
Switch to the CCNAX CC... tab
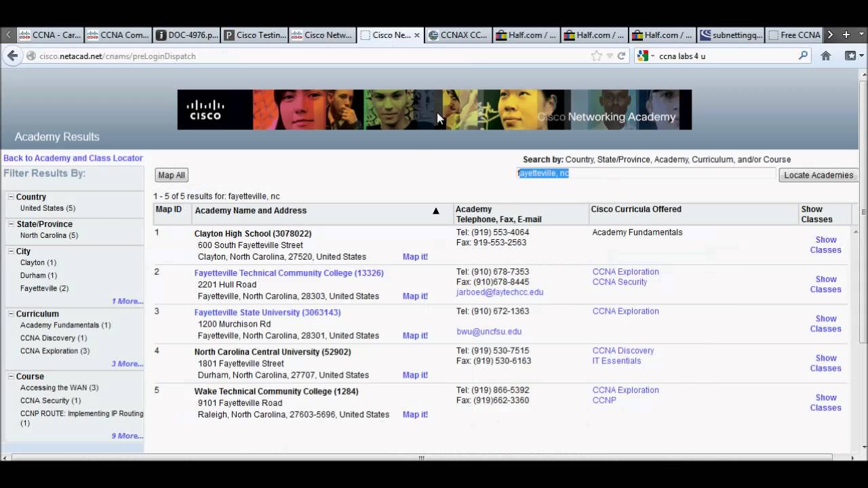pyautogui.click(x=458, y=35)
